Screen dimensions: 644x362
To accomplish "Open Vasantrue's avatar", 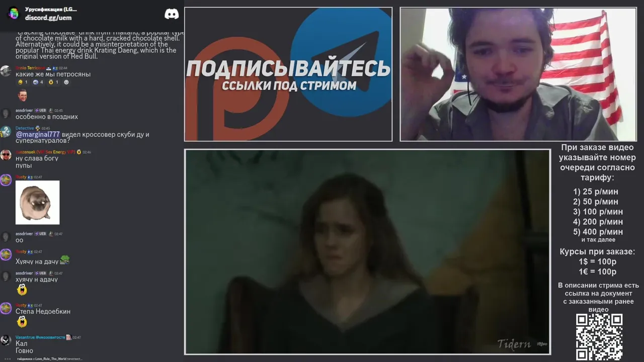I will pos(6,340).
